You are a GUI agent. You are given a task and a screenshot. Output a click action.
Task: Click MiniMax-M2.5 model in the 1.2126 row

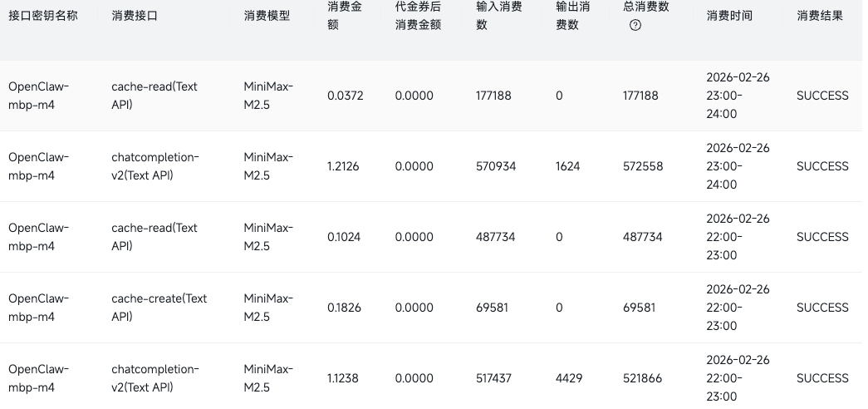(x=268, y=166)
